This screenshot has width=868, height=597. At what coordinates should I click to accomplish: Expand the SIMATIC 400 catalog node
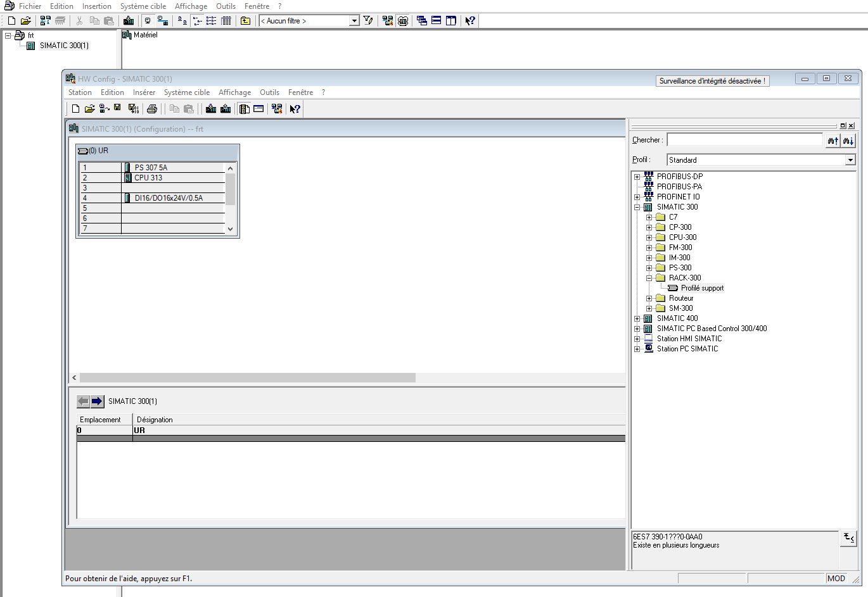[x=637, y=318]
